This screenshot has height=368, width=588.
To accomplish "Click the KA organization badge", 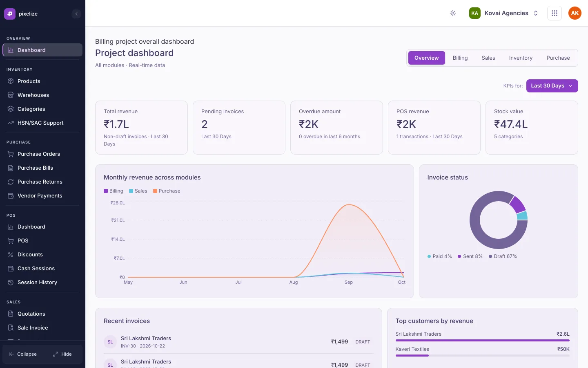I will pyautogui.click(x=474, y=13).
